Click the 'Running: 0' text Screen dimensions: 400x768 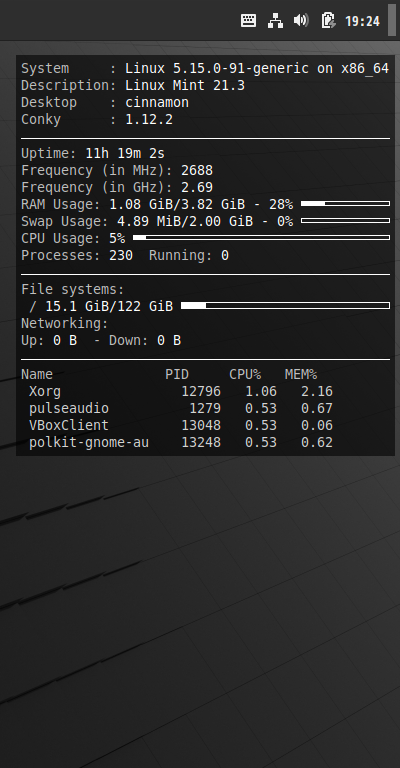pos(188,256)
